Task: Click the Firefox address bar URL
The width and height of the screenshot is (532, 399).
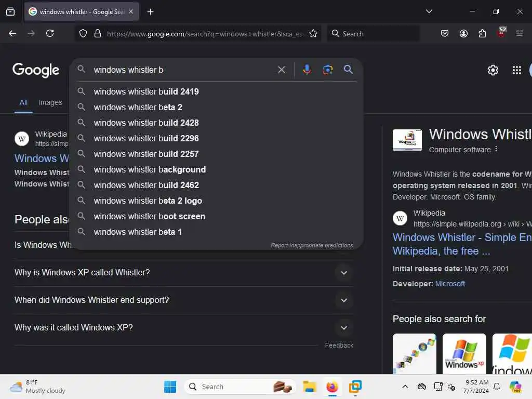Action: click(205, 34)
